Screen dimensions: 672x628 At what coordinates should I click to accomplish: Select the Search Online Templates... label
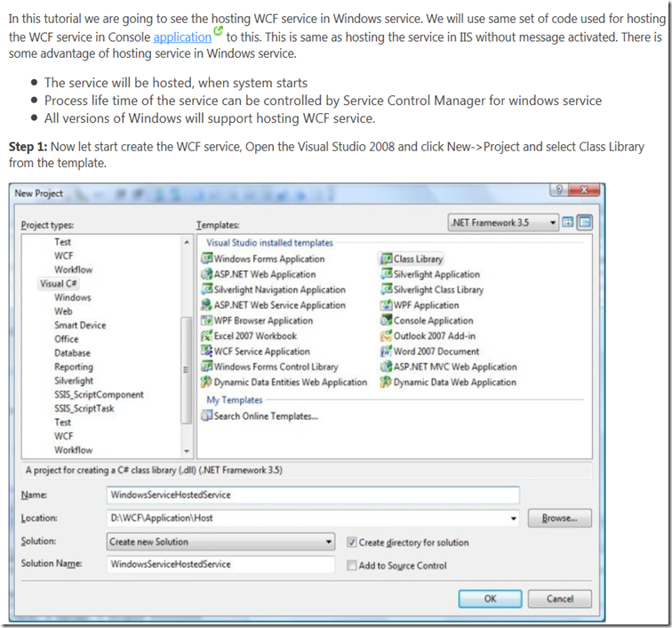point(266,416)
